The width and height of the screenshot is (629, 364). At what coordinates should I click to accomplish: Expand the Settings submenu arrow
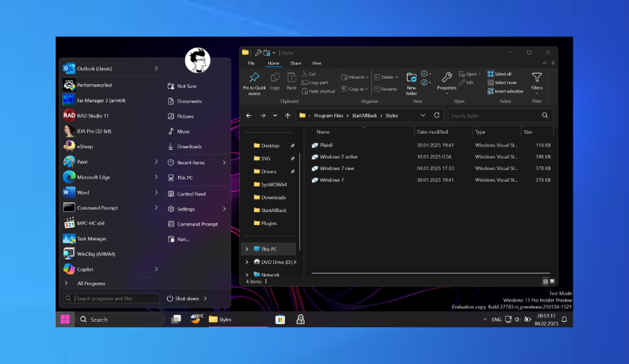pyautogui.click(x=224, y=209)
